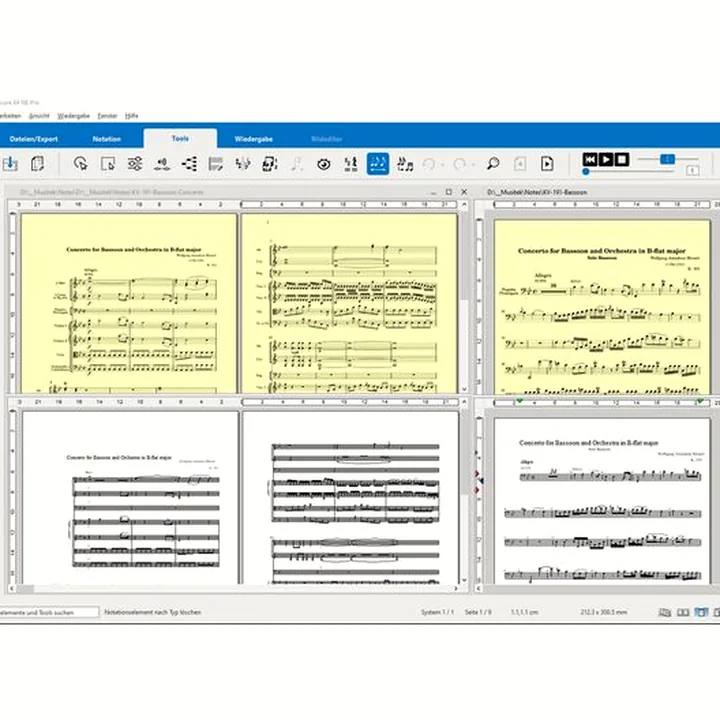Viewport: 720px width, 720px height.
Task: Open the greyed Bildeditor ribbon tab
Action: click(326, 139)
